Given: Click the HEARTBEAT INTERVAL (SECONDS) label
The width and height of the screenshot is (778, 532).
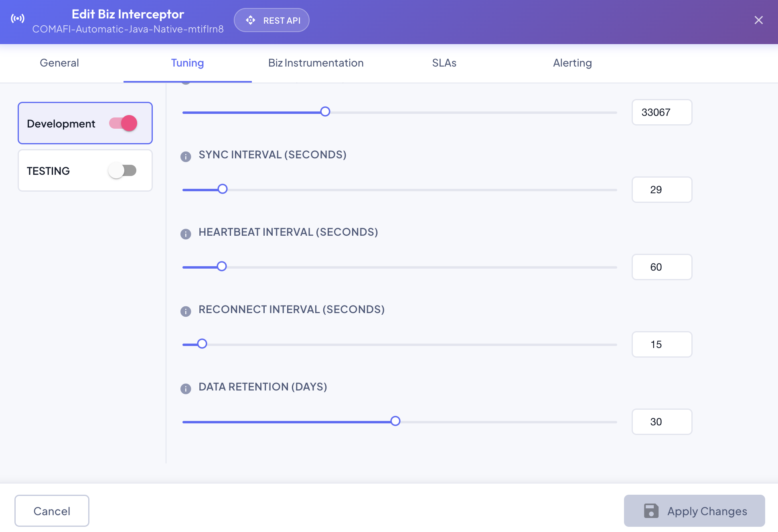Looking at the screenshot, I should tap(288, 232).
